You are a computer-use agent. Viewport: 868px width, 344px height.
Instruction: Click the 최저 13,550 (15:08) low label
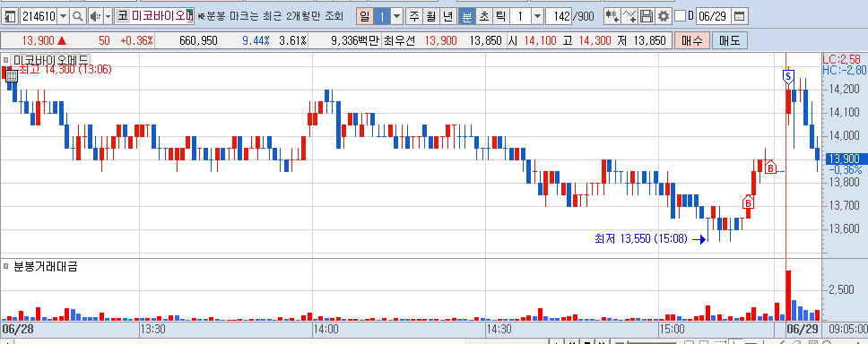coord(640,239)
